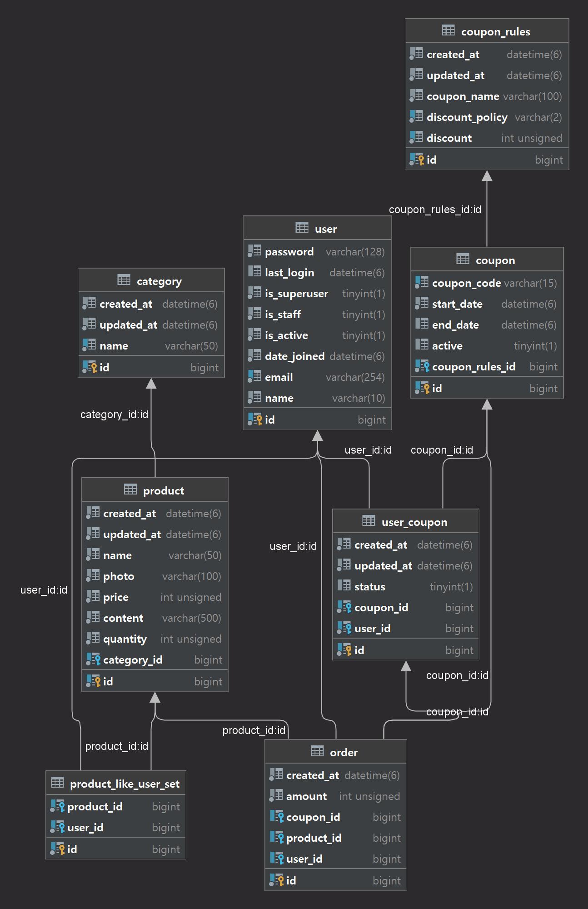
Task: Click the column icon beside discount_policy
Action: point(416,116)
